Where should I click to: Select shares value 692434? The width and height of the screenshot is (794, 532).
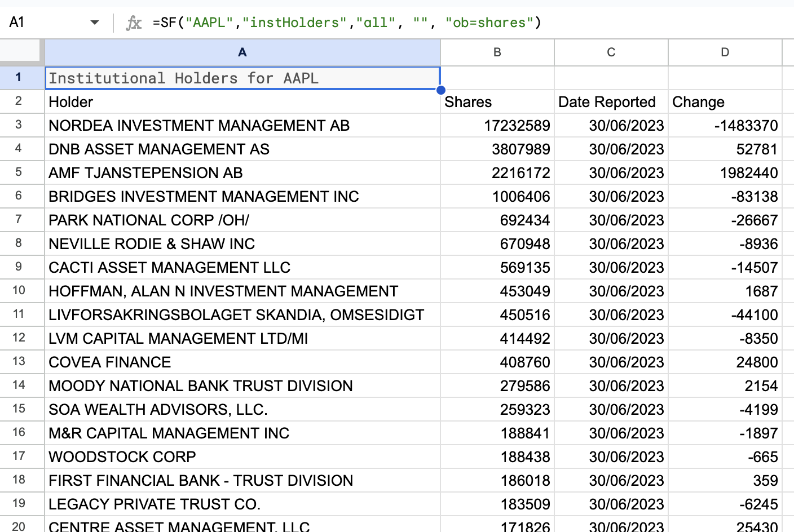click(497, 220)
